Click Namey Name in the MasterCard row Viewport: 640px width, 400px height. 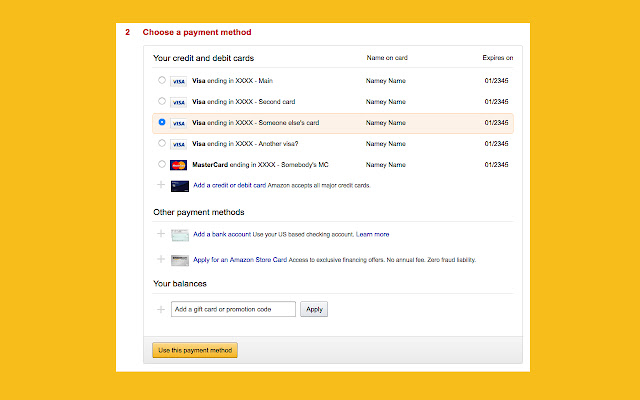(386, 165)
